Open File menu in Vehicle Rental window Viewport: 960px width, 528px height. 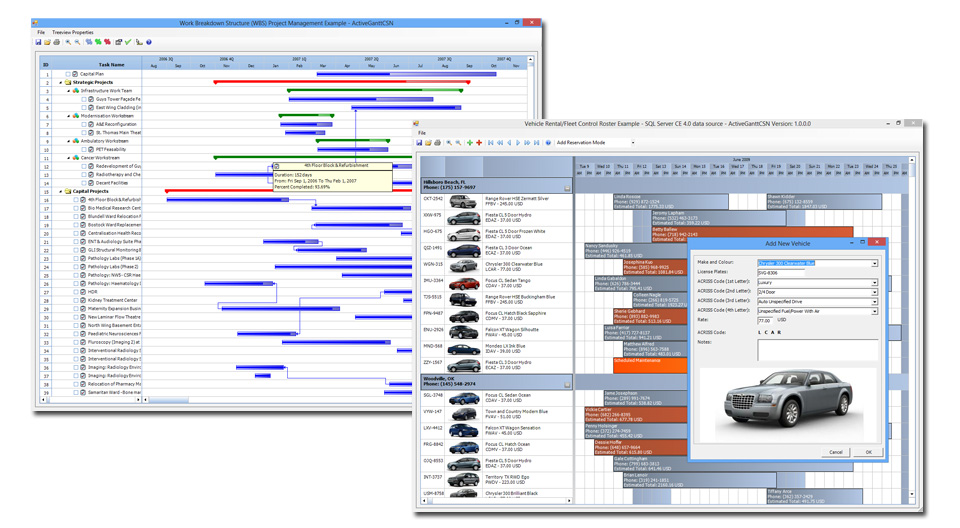(422, 133)
